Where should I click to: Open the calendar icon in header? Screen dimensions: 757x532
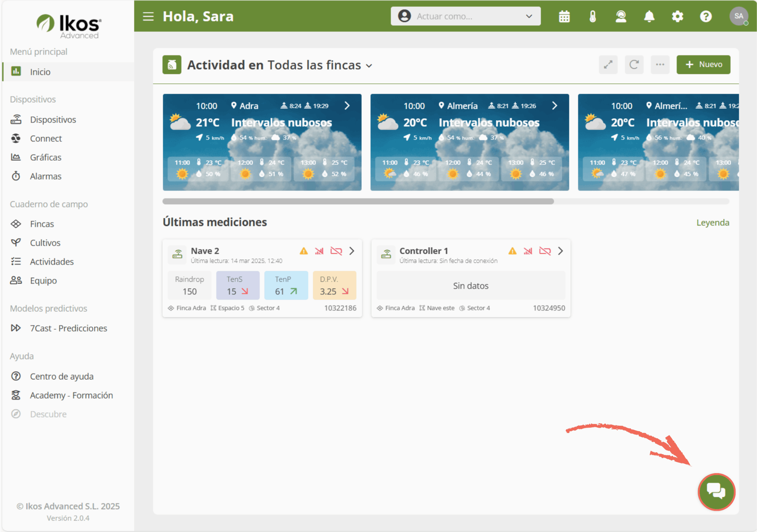point(564,16)
